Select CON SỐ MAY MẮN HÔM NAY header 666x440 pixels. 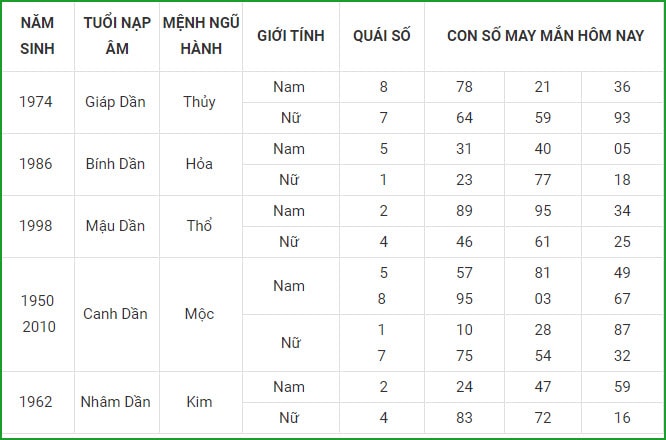point(545,36)
